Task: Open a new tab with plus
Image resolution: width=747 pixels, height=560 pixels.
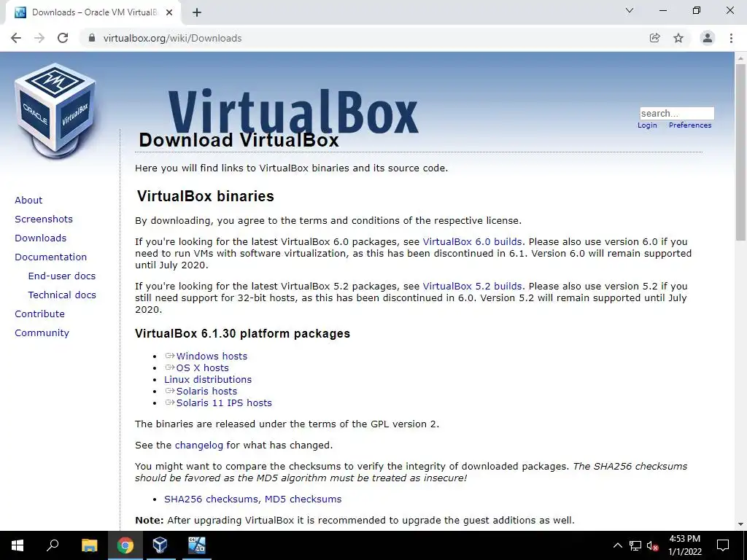Action: 197,12
